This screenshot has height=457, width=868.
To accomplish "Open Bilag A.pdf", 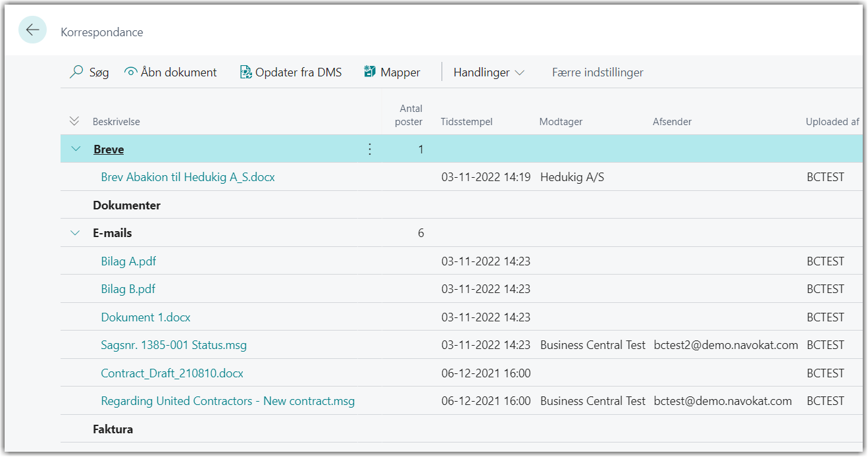I will point(128,261).
